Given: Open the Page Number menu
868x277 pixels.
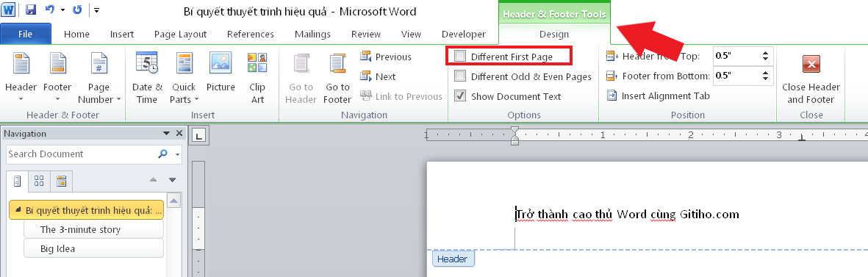Looking at the screenshot, I should click(x=99, y=78).
